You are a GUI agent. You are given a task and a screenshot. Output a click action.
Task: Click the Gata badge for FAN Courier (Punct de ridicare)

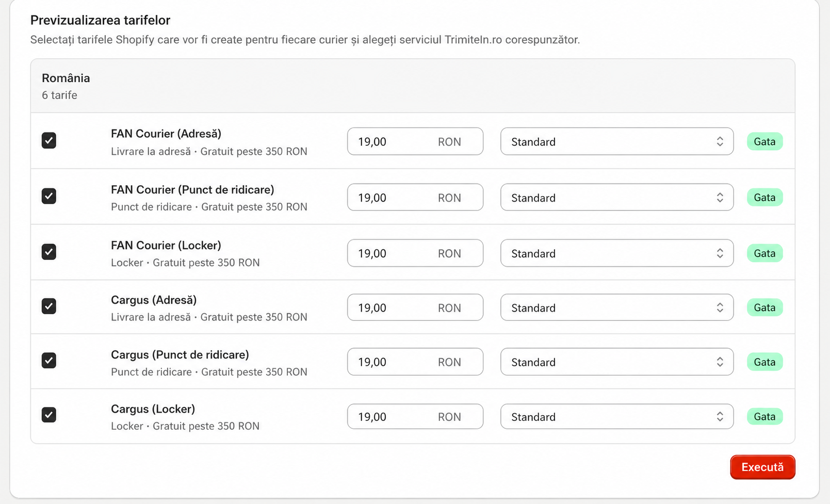(764, 197)
